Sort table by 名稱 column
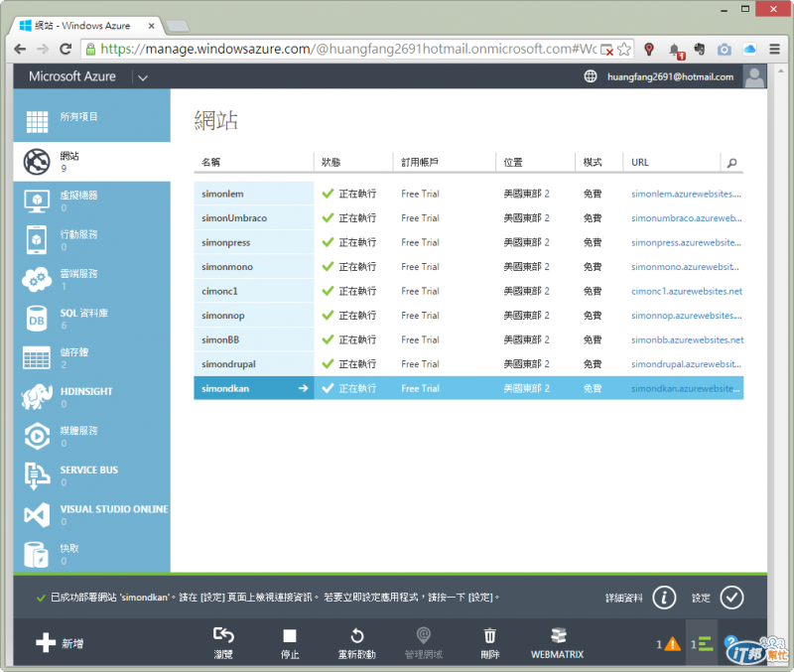794x672 pixels. click(210, 162)
